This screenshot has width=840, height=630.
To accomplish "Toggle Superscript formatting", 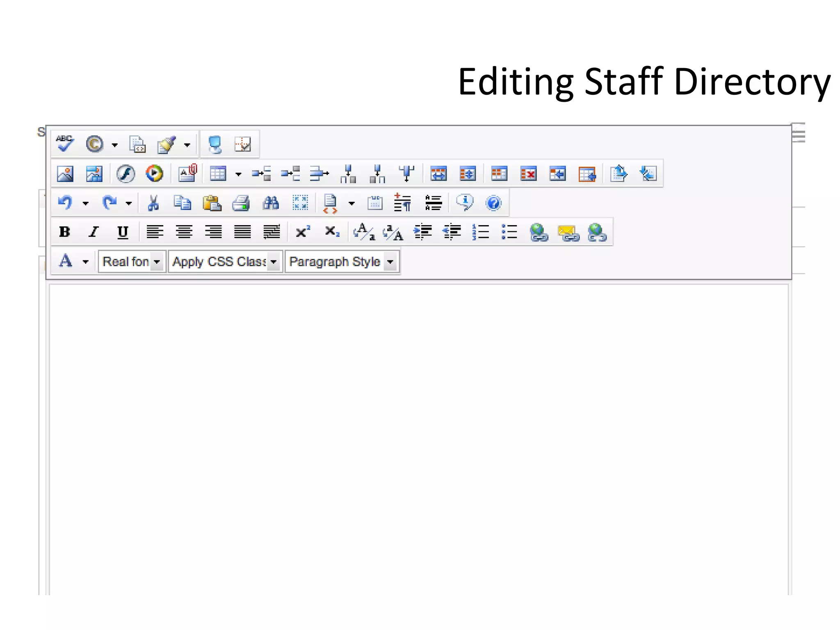I will pyautogui.click(x=303, y=232).
